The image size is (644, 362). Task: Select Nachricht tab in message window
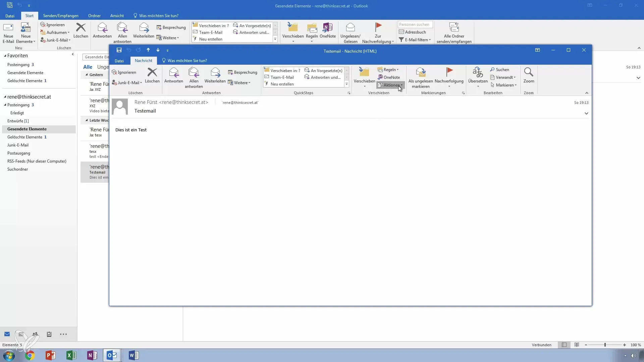click(144, 61)
